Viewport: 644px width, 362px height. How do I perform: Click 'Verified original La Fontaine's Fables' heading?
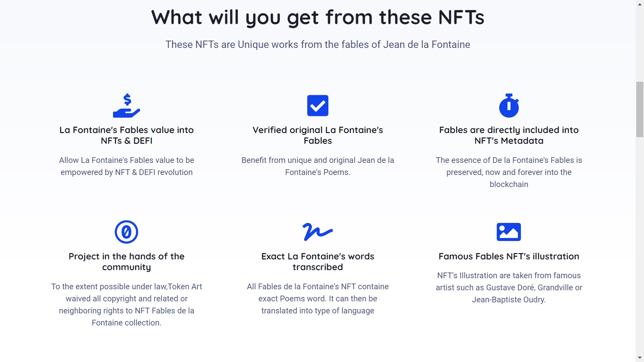click(x=318, y=135)
